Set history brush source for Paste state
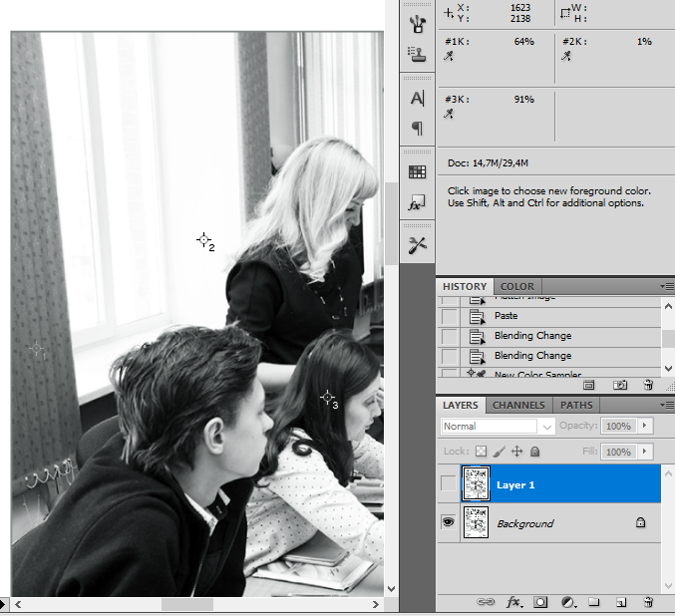Image resolution: width=675 pixels, height=616 pixels. pyautogui.click(x=449, y=317)
